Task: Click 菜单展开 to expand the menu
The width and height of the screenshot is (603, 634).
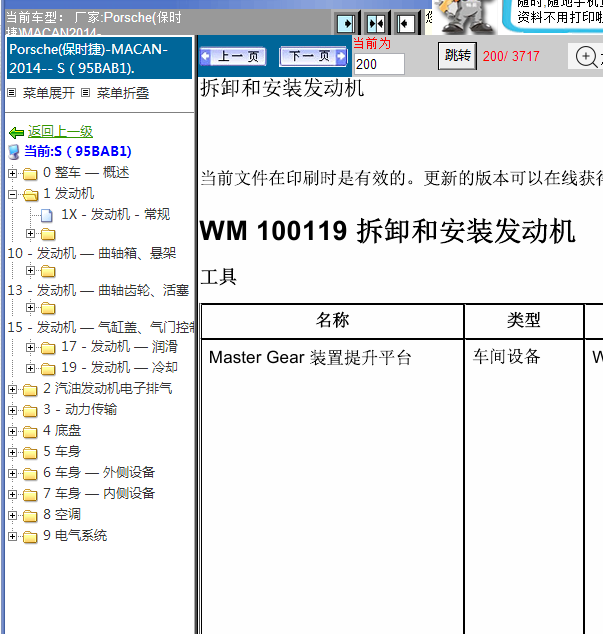Action: pyautogui.click(x=49, y=93)
